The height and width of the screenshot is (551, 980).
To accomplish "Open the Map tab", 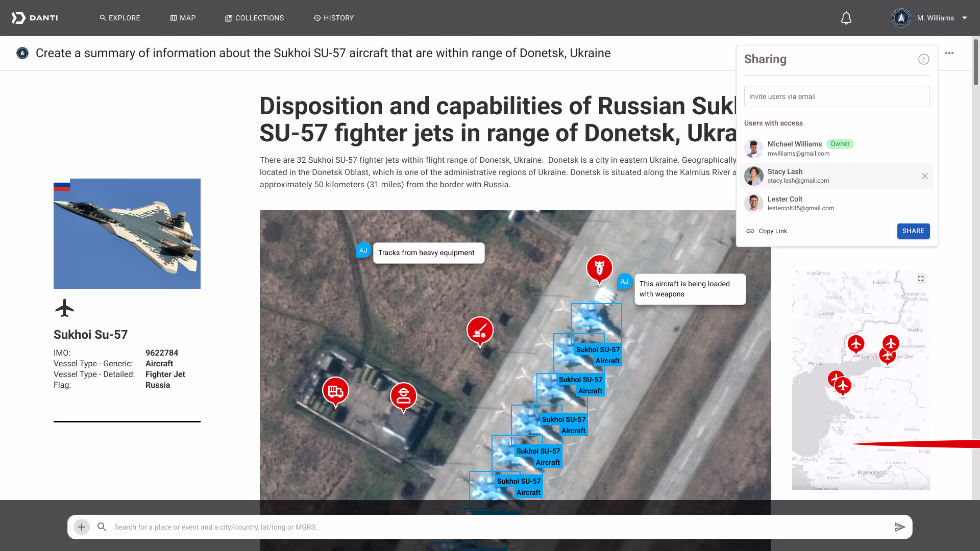I will pos(183,18).
